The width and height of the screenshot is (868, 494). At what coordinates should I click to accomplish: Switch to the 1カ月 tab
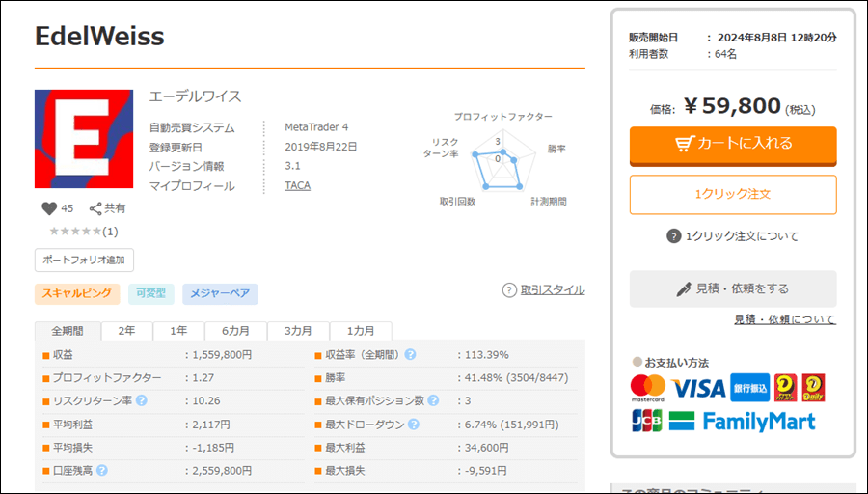pos(362,331)
